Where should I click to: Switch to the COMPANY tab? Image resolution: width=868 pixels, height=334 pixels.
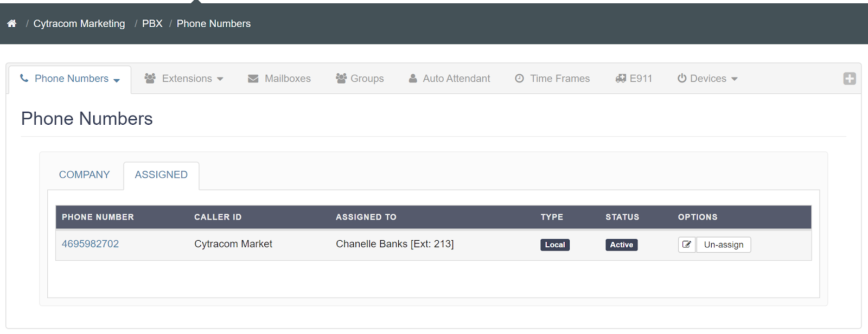(84, 175)
